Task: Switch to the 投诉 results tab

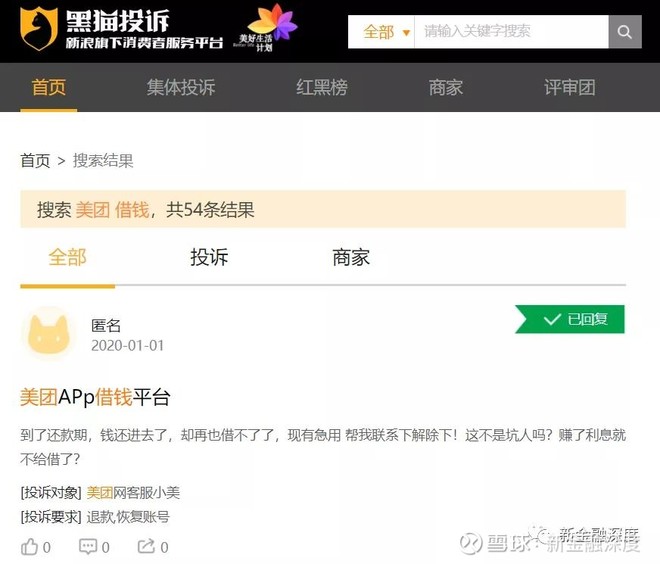Action: [x=209, y=257]
